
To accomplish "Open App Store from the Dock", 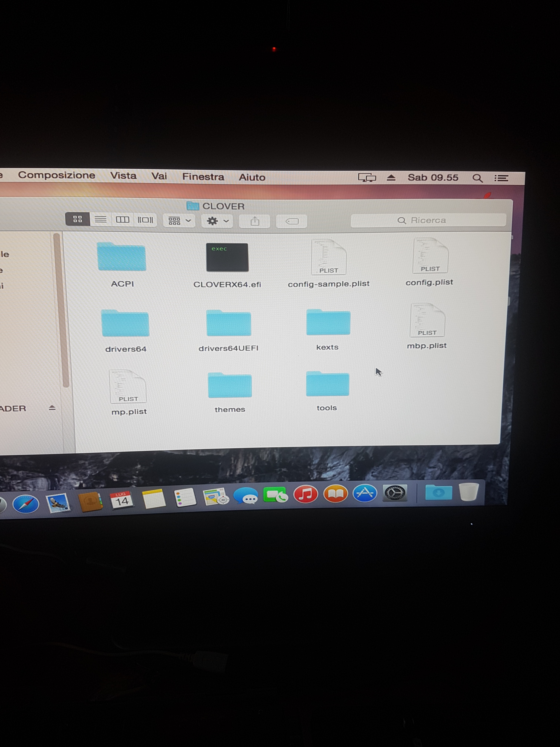I will [x=365, y=493].
